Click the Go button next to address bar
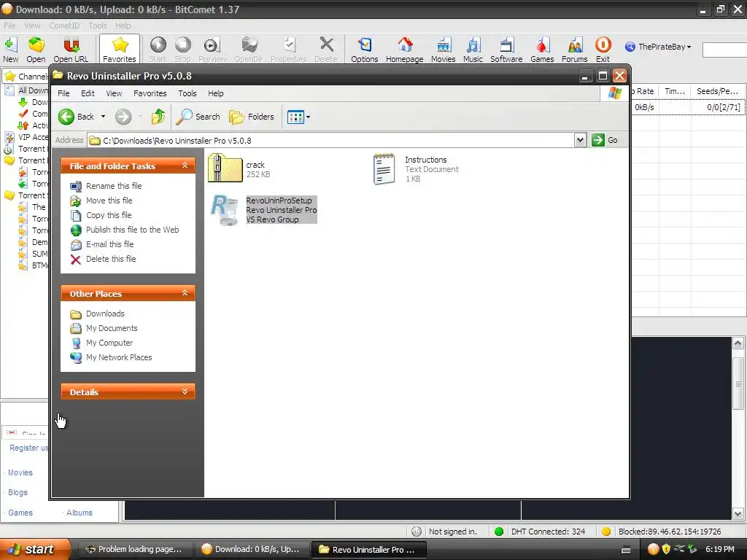Image resolution: width=747 pixels, height=560 pixels. click(x=605, y=140)
